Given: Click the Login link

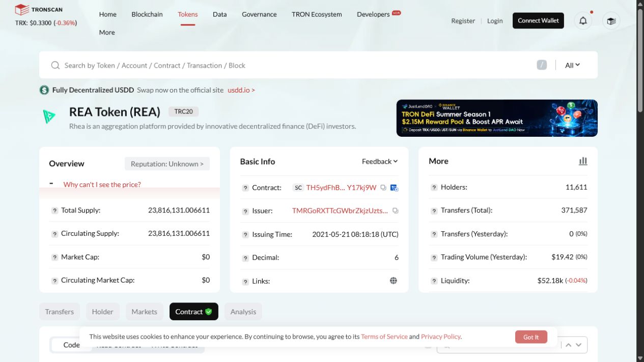Looking at the screenshot, I should (495, 21).
